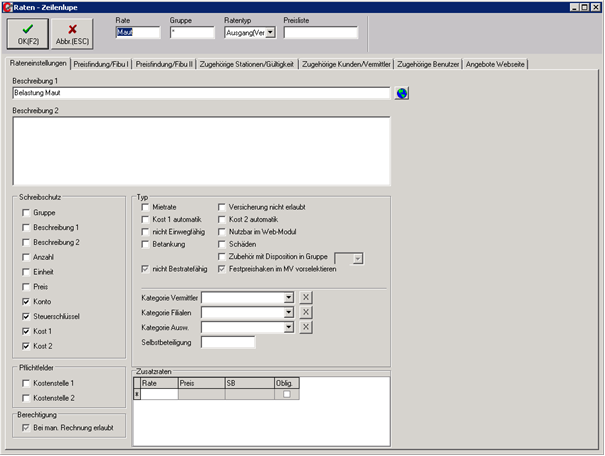Switch to Preisfindung/Fibu I tab
This screenshot has width=605, height=456.
(101, 64)
